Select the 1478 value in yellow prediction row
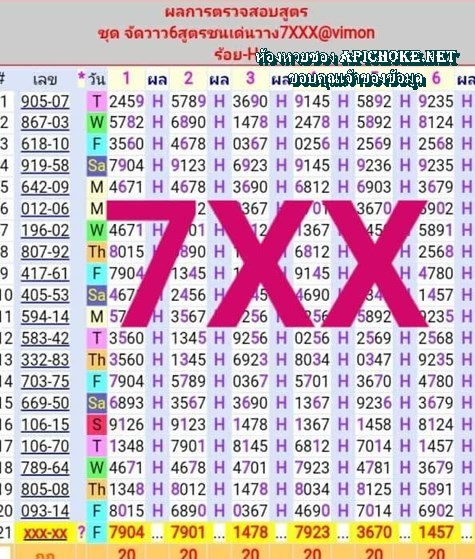475x559 pixels. (x=250, y=532)
